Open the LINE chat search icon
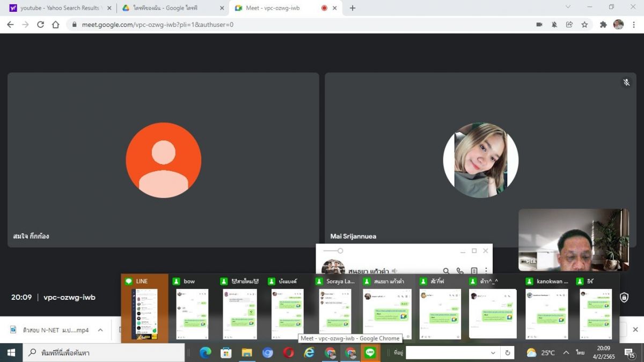Viewport: 644px width, 362px height. [x=446, y=271]
